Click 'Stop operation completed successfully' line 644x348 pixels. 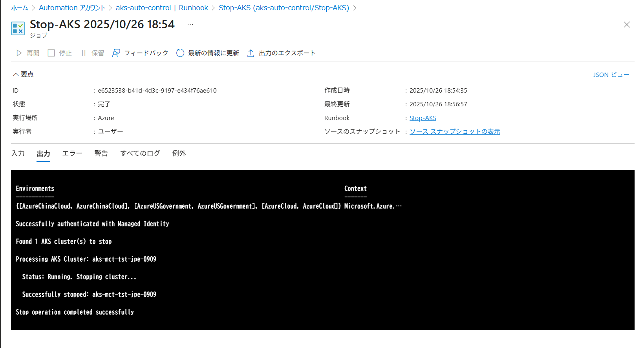pyautogui.click(x=75, y=312)
